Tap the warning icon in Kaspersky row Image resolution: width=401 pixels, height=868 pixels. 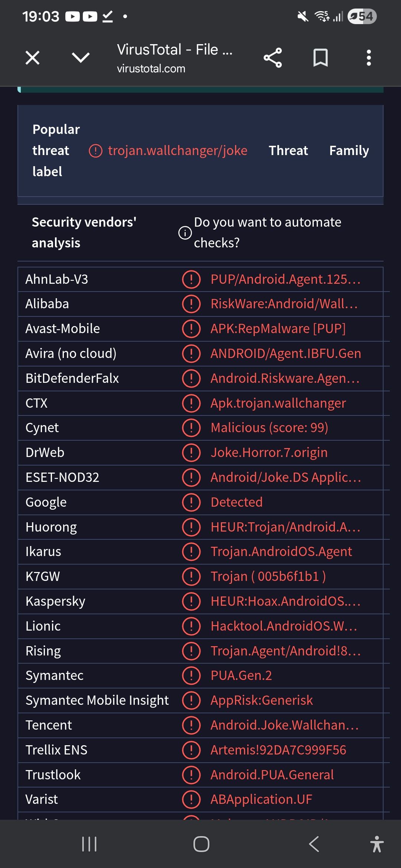(x=191, y=601)
